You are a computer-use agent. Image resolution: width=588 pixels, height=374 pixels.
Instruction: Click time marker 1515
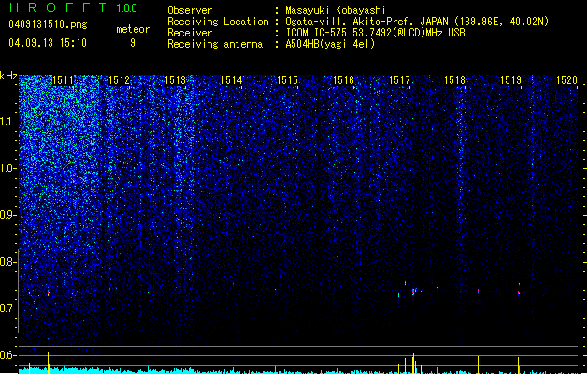click(x=287, y=80)
